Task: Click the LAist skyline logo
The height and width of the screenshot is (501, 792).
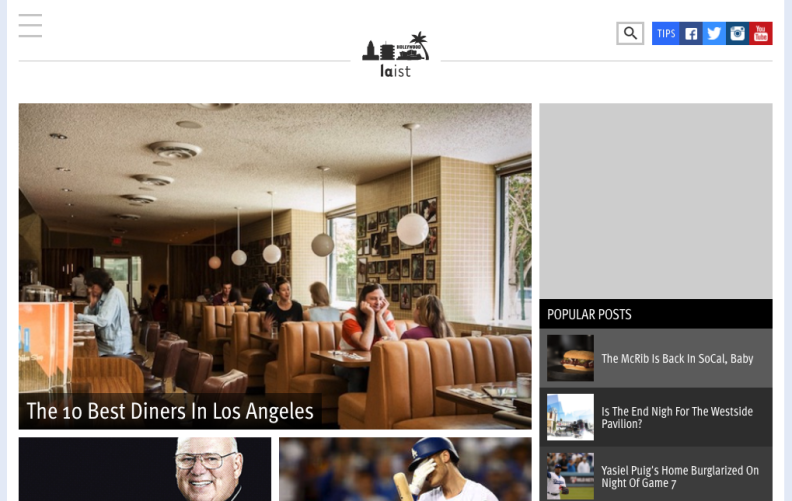Action: [395, 55]
